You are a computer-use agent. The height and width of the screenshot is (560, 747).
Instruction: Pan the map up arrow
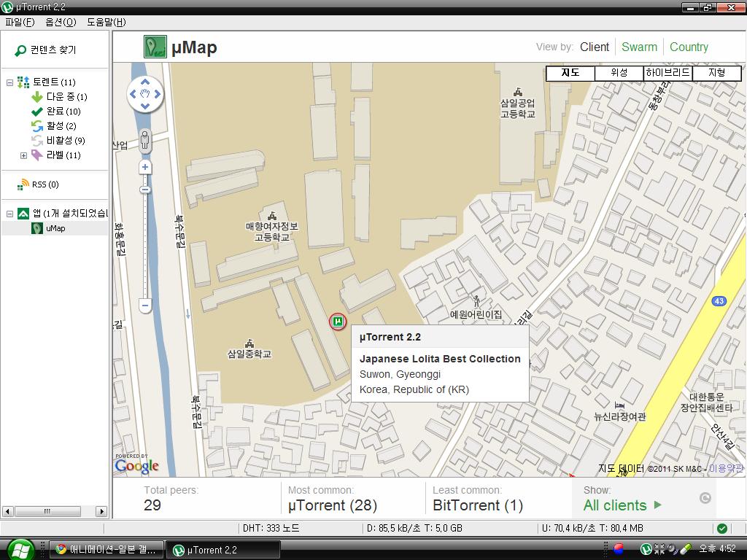tap(145, 82)
